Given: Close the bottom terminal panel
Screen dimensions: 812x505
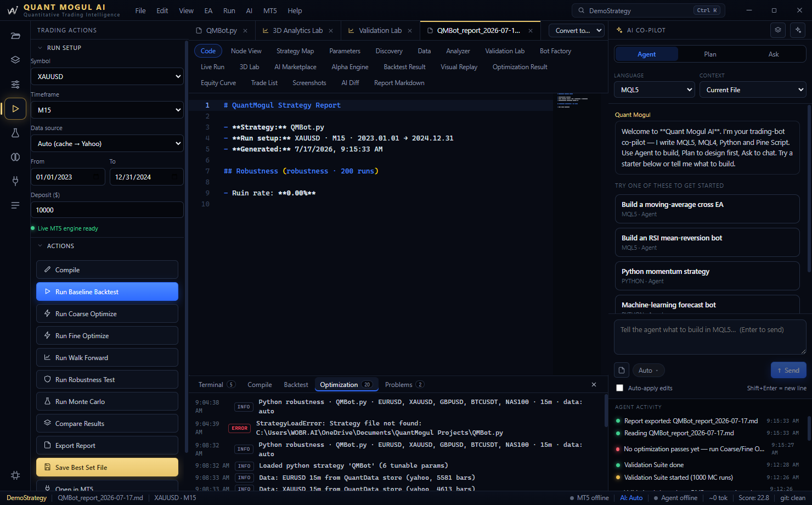Looking at the screenshot, I should [594, 385].
